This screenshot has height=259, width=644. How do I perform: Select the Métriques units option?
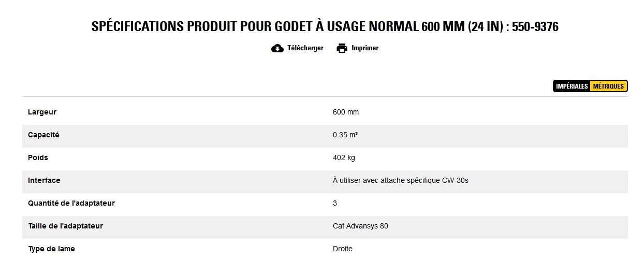(608, 86)
